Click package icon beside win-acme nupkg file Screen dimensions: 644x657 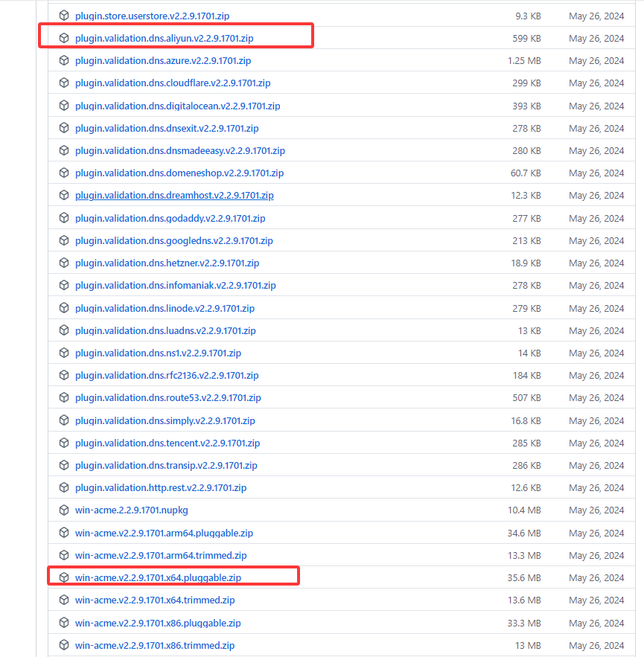coord(64,510)
